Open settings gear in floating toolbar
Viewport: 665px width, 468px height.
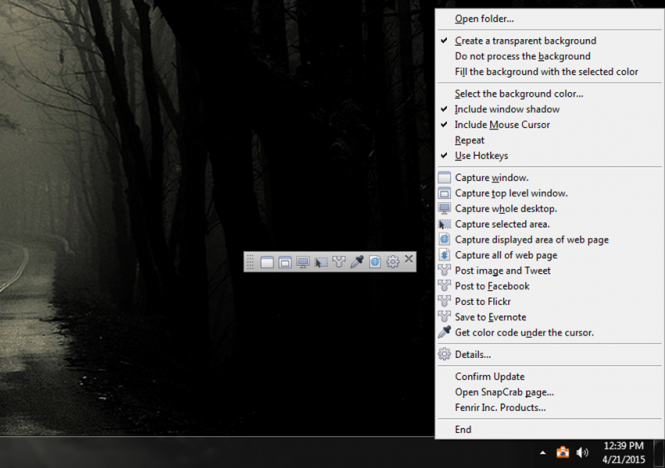point(393,262)
